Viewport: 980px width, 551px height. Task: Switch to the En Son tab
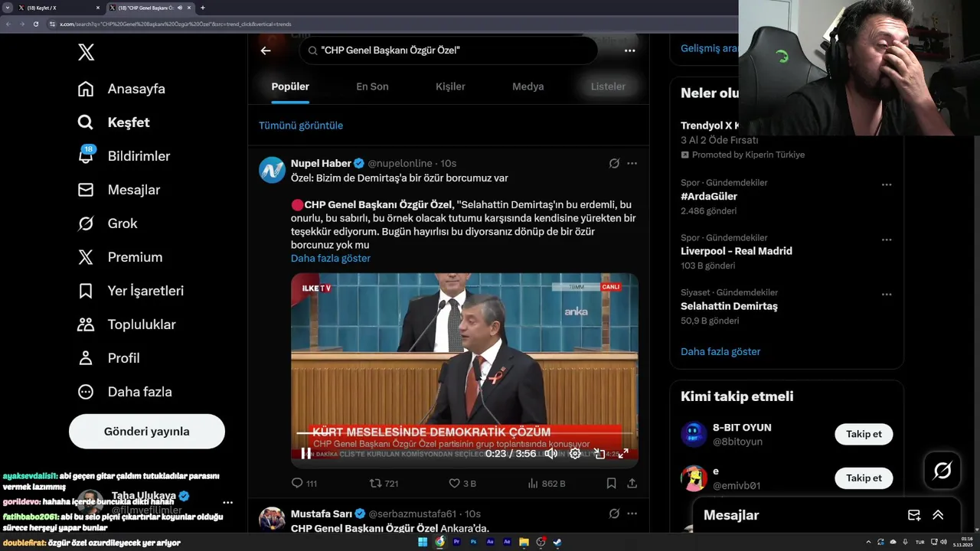pos(372,86)
